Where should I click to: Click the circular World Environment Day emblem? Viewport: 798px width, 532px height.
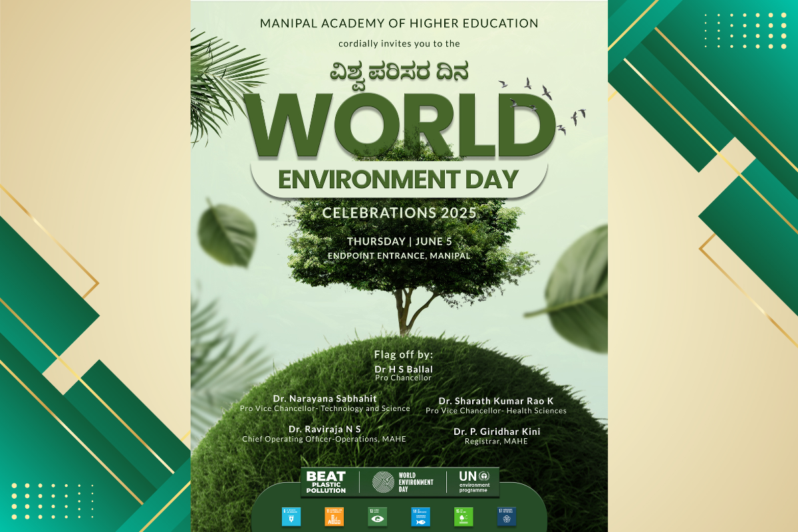[x=383, y=482]
